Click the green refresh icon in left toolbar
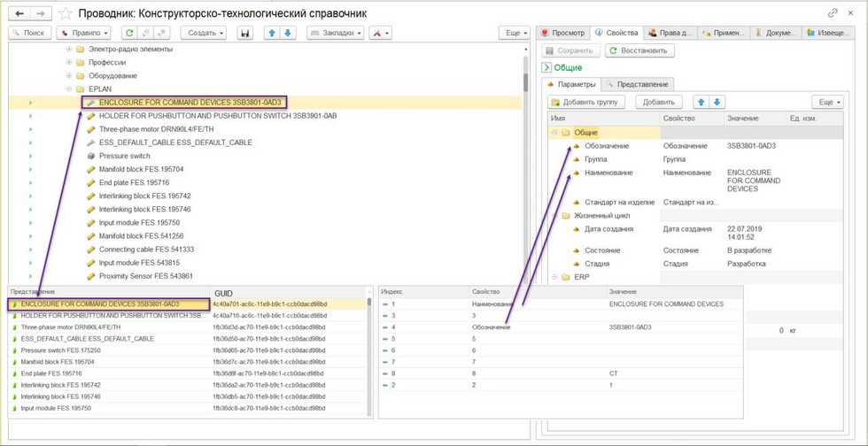The image size is (868, 446). click(x=129, y=33)
